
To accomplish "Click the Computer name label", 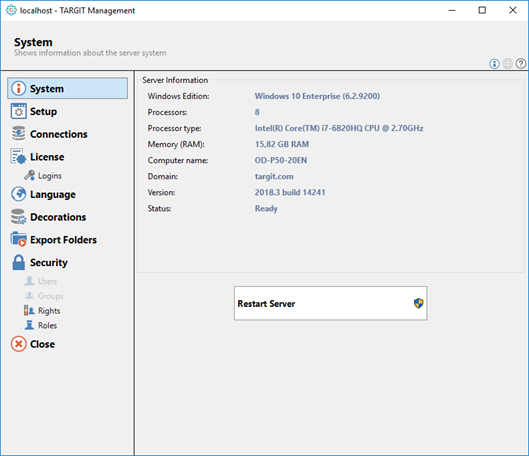I will 178,160.
